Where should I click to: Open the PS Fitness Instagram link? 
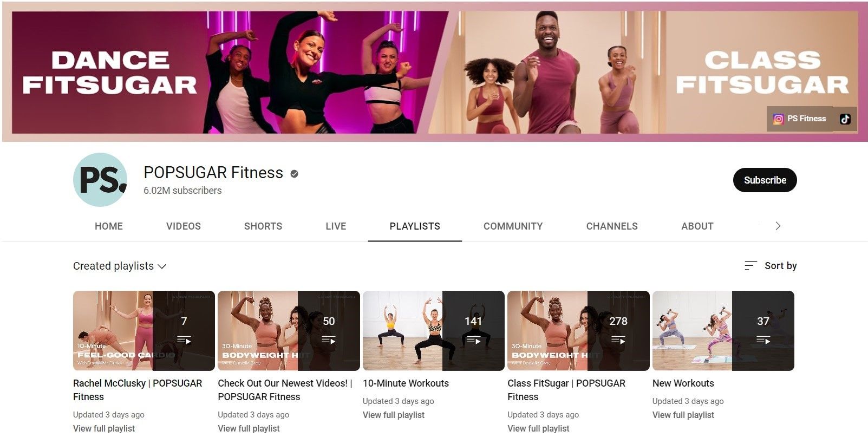pos(799,119)
